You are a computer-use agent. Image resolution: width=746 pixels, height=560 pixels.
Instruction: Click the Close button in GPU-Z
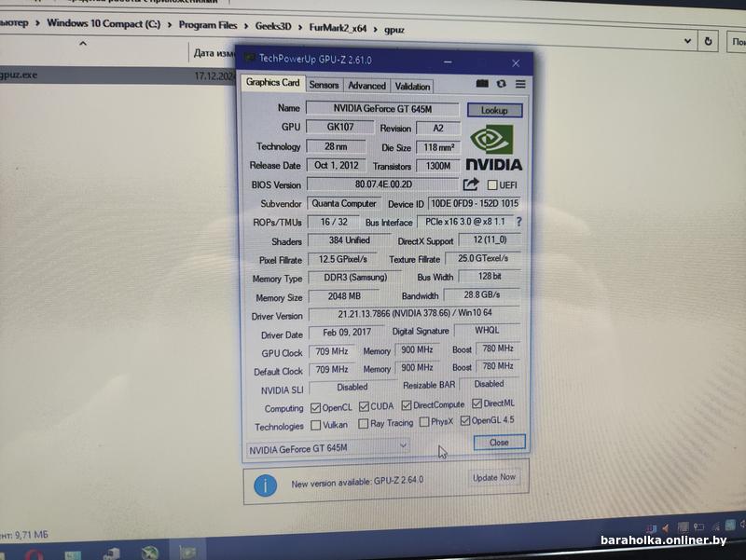[499, 442]
